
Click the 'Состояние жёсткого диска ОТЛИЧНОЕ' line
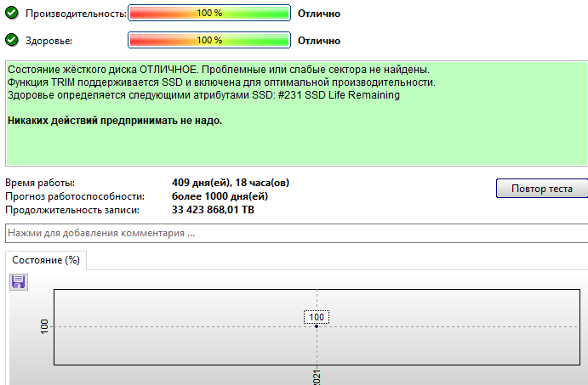coord(218,70)
